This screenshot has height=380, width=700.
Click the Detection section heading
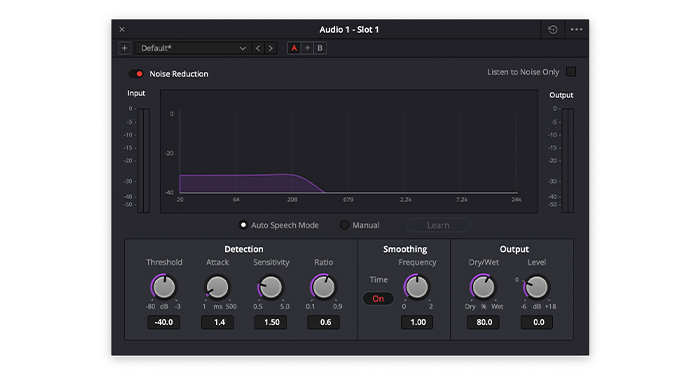click(x=244, y=249)
